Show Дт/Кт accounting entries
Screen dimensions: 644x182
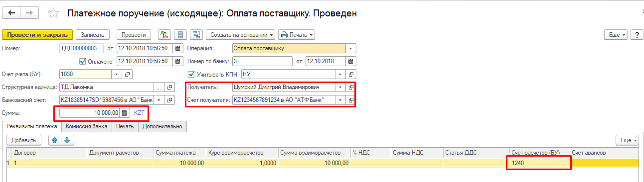(164, 35)
